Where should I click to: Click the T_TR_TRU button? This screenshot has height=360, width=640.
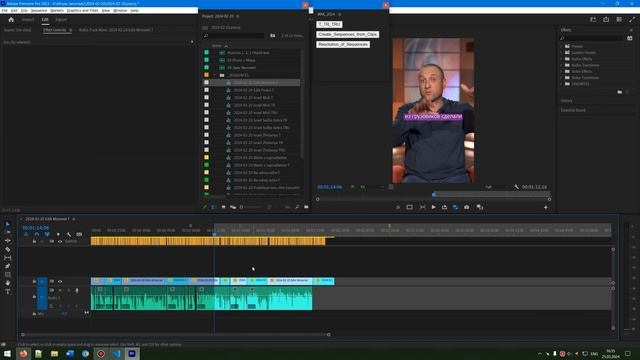(x=329, y=24)
